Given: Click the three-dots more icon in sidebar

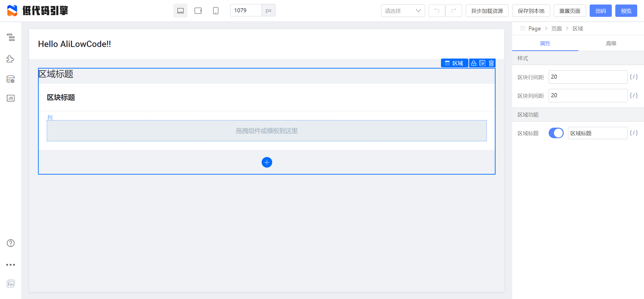Looking at the screenshot, I should coord(11,265).
